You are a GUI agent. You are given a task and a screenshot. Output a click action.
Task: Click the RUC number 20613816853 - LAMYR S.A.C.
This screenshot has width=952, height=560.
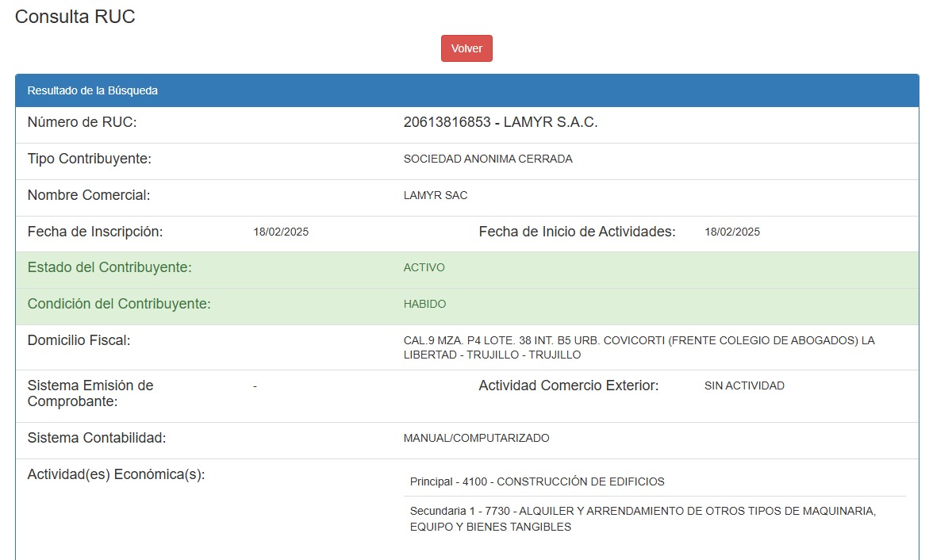[x=500, y=122]
